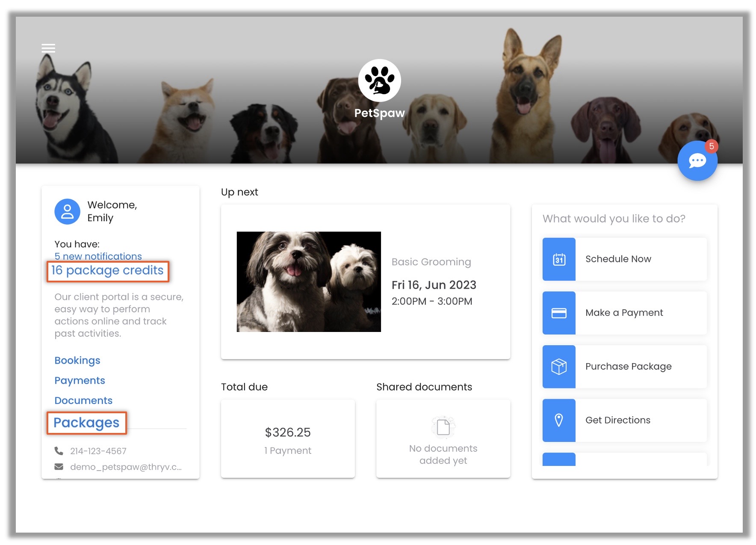Open the 16 package credits link

click(x=107, y=270)
